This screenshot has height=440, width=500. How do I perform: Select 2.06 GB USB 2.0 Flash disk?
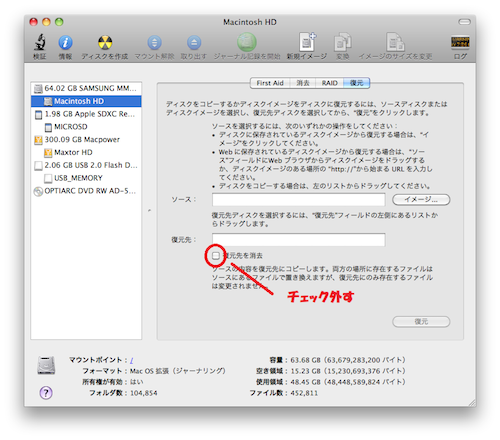pyautogui.click(x=86, y=165)
